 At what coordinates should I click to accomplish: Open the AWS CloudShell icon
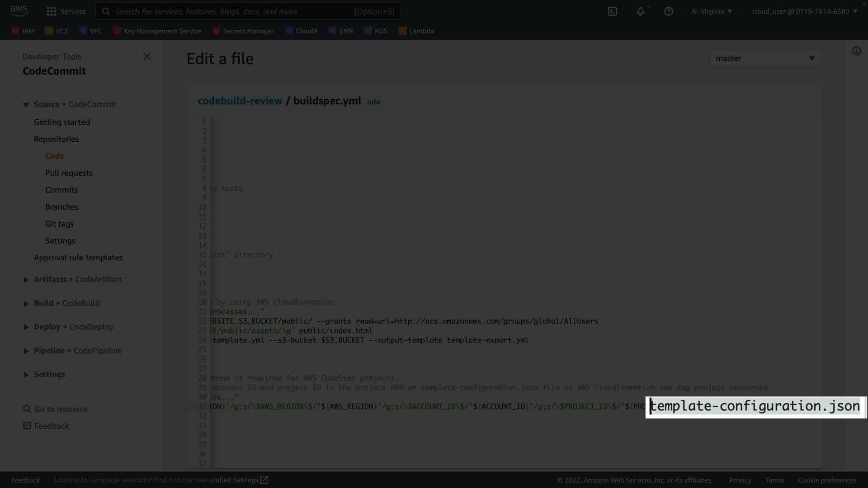[x=612, y=11]
